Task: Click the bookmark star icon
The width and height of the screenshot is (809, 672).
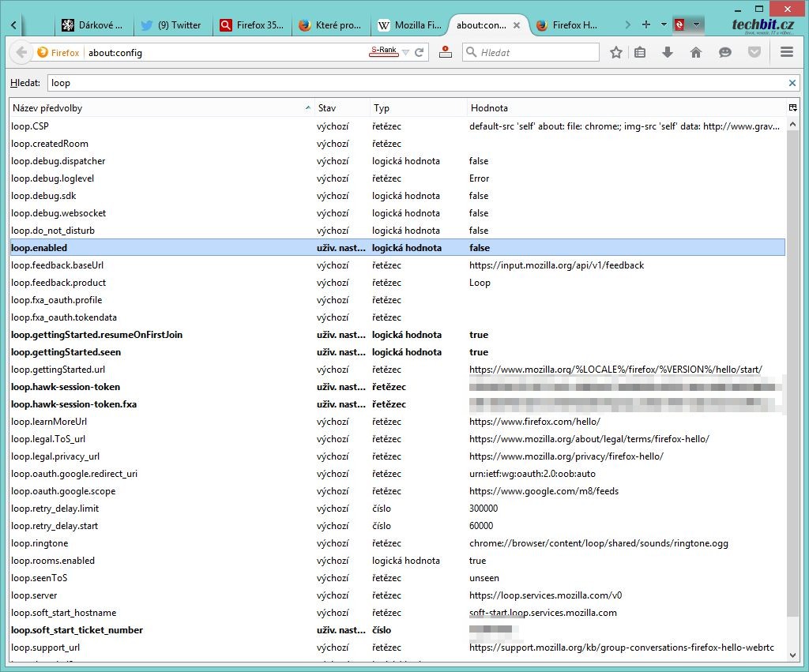Action: point(616,52)
